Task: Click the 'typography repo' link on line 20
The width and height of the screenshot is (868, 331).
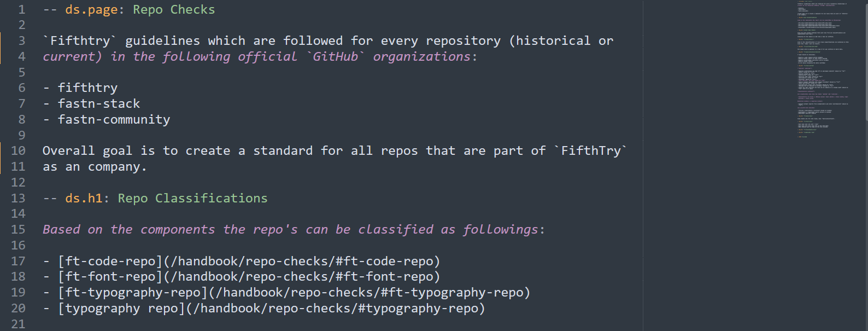Action: pyautogui.click(x=271, y=309)
